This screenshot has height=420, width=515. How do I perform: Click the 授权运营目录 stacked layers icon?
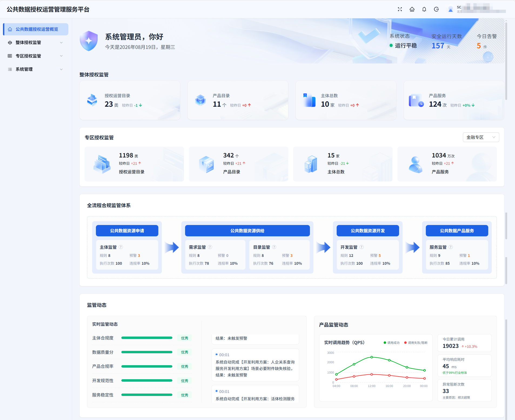pyautogui.click(x=92, y=100)
